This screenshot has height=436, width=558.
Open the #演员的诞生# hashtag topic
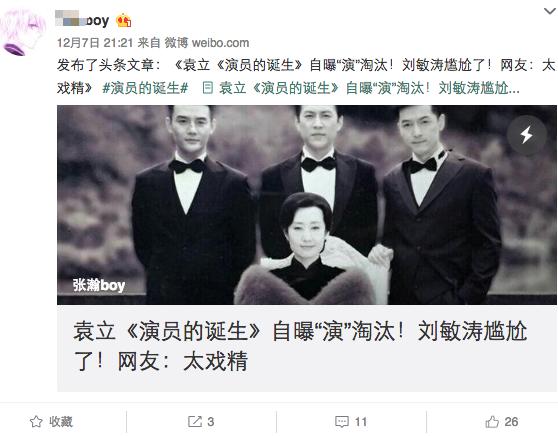click(x=145, y=88)
